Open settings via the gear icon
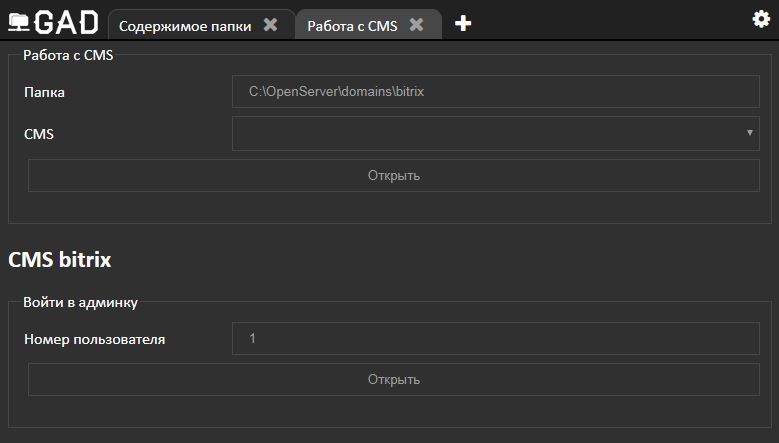779x443 pixels. [x=761, y=19]
